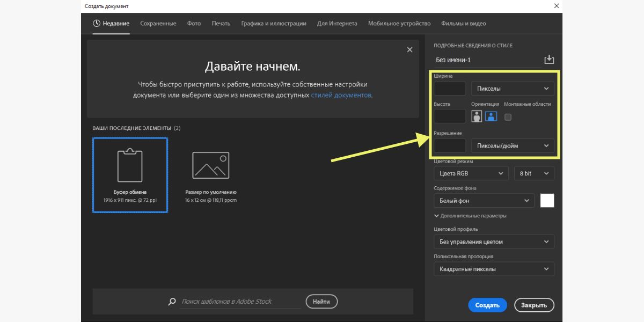Open the '8 bit' depth dropdown
The height and width of the screenshot is (322, 644).
point(533,173)
